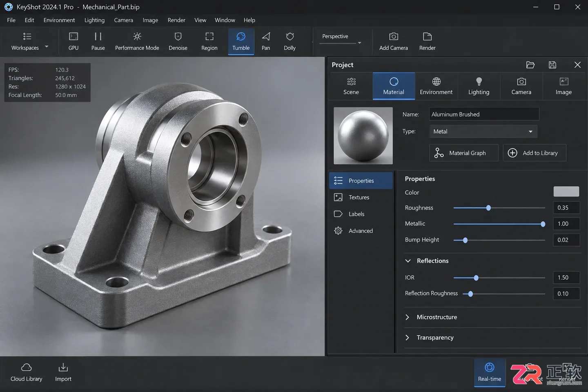Click the open folder icon in Project panel
Screen dimensions: 588x392
[530, 65]
